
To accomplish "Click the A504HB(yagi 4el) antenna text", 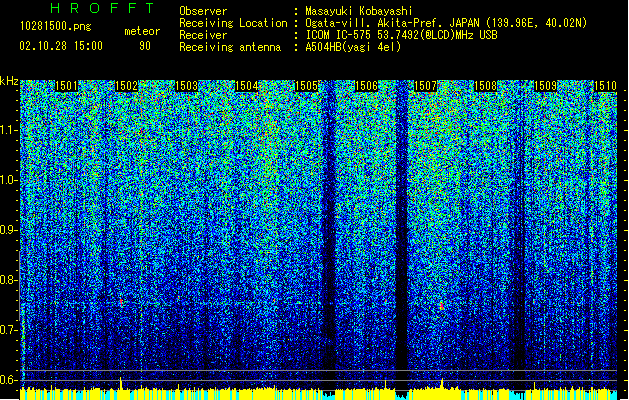I will tap(353, 47).
